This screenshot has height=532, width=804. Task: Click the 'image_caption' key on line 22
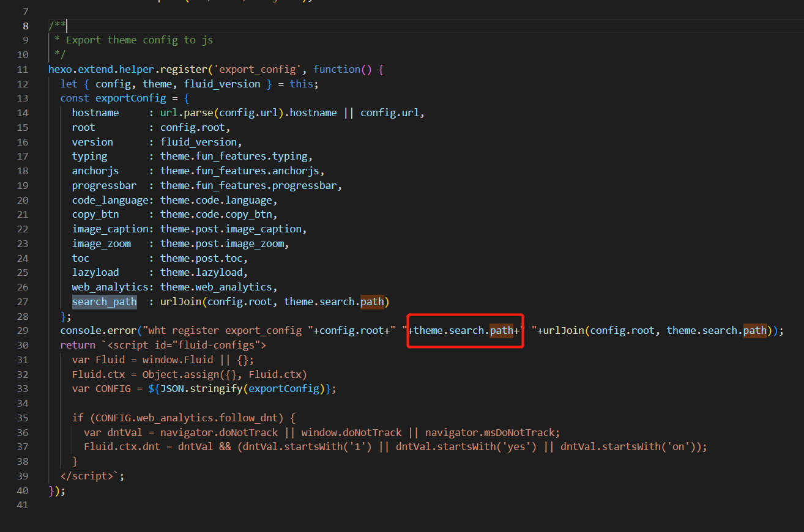pyautogui.click(x=110, y=229)
